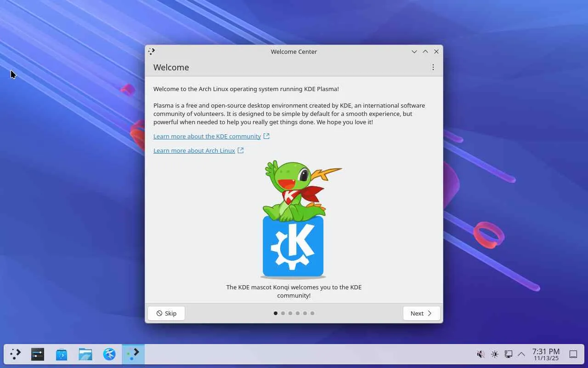Open Learn more about the KDE community
Image resolution: width=588 pixels, height=368 pixels.
(x=207, y=136)
